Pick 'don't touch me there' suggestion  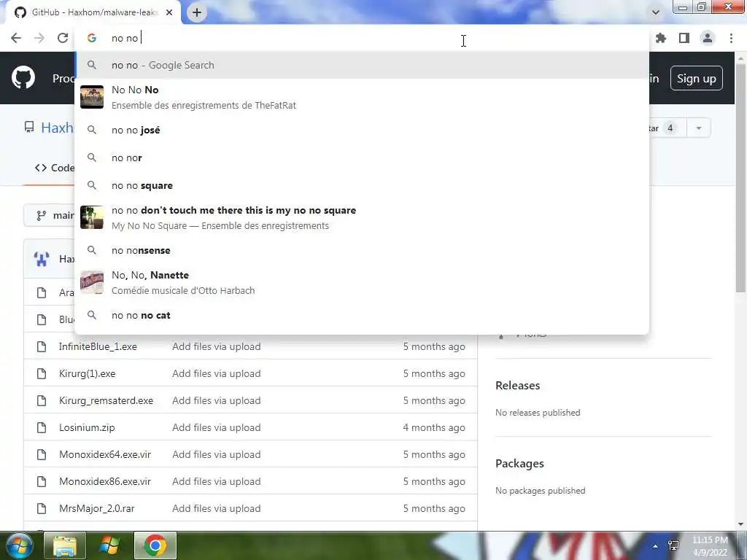tap(362, 217)
